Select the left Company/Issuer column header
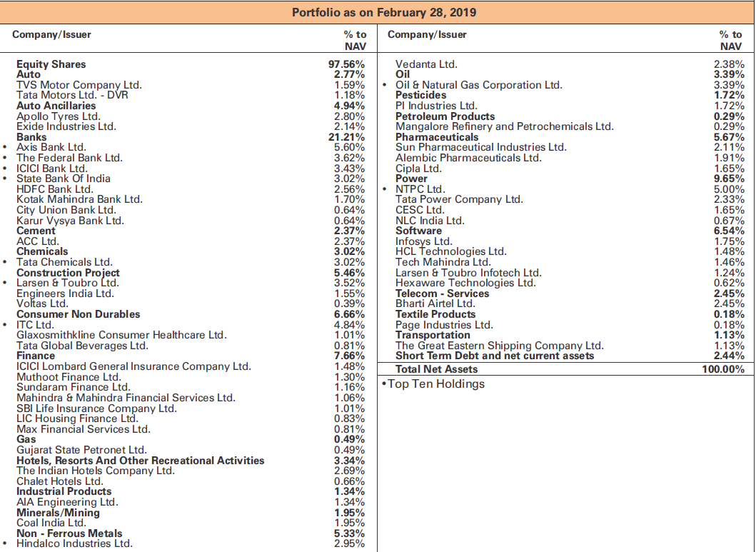 (52, 34)
